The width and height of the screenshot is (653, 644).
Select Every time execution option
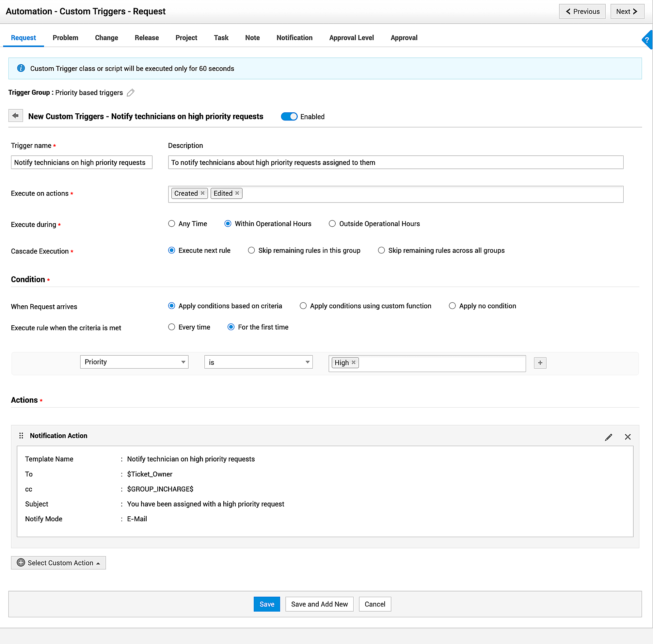172,327
